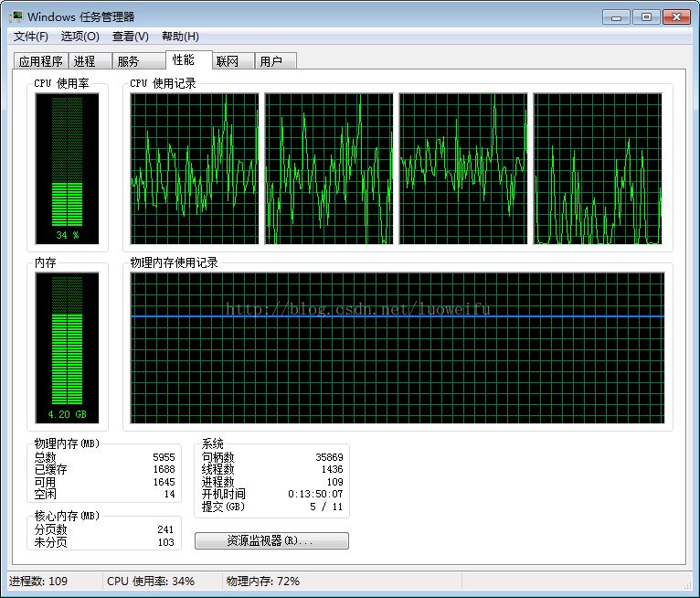This screenshot has width=700, height=598.
Task: Close the Task Manager window
Action: pos(677,17)
